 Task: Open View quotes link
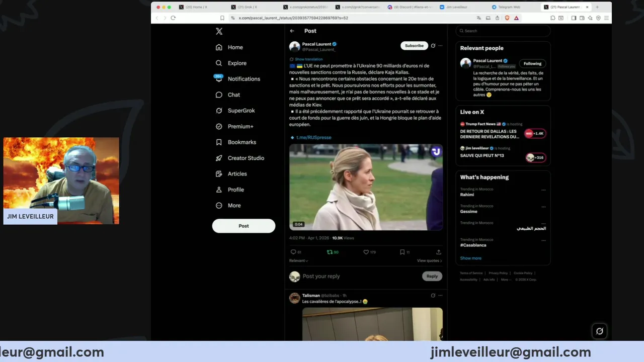point(429,260)
